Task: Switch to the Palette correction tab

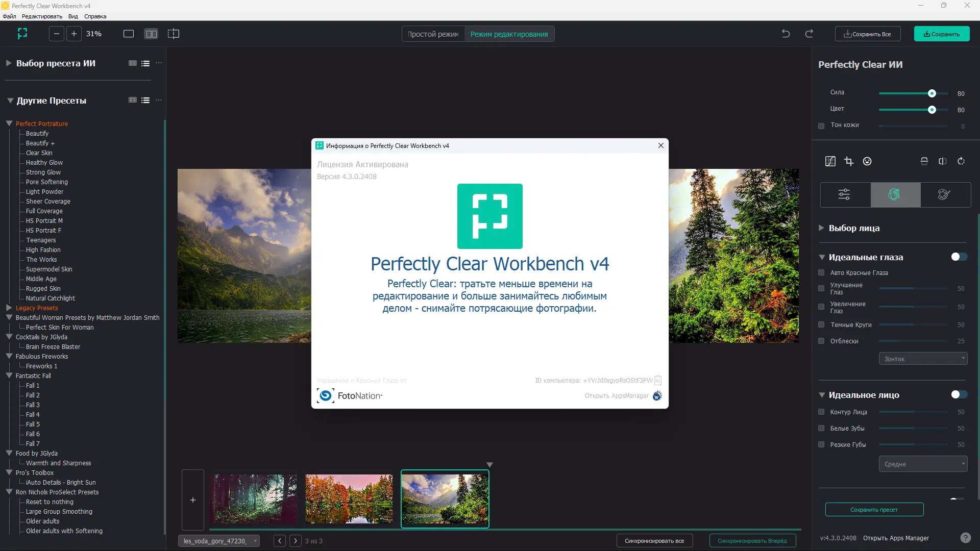Action: (x=944, y=194)
